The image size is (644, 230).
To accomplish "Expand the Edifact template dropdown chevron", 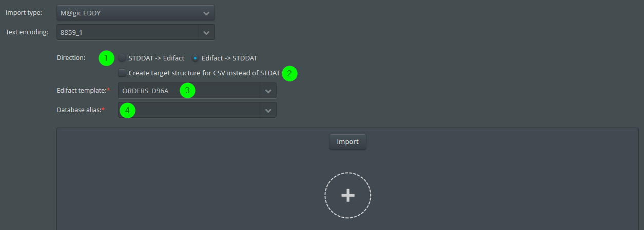I will pyautogui.click(x=268, y=91).
